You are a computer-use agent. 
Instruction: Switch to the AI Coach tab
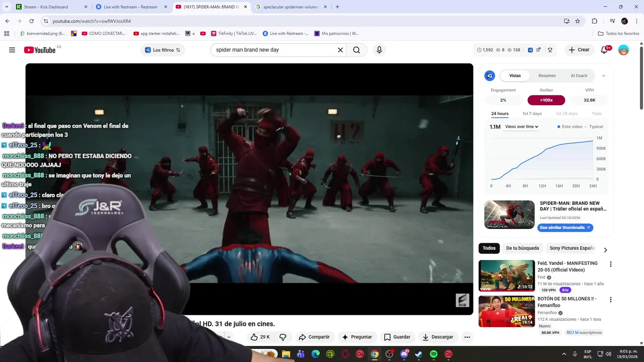click(579, 76)
